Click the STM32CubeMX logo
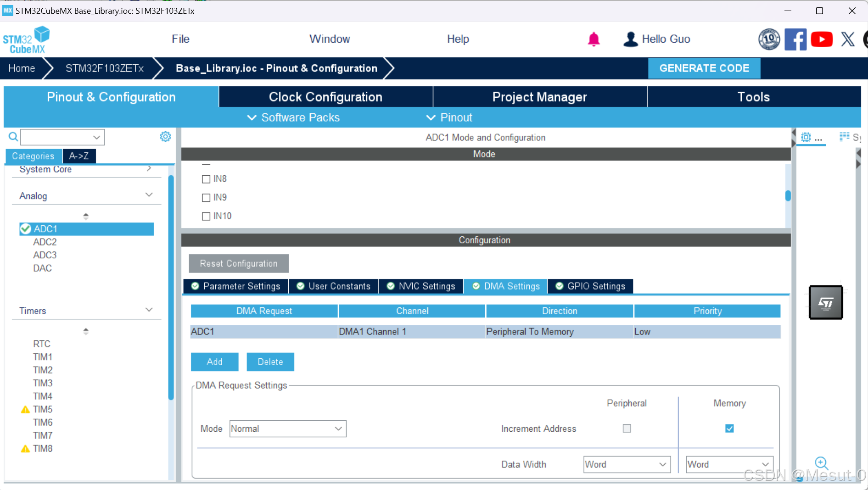The image size is (868, 490). coord(26,40)
